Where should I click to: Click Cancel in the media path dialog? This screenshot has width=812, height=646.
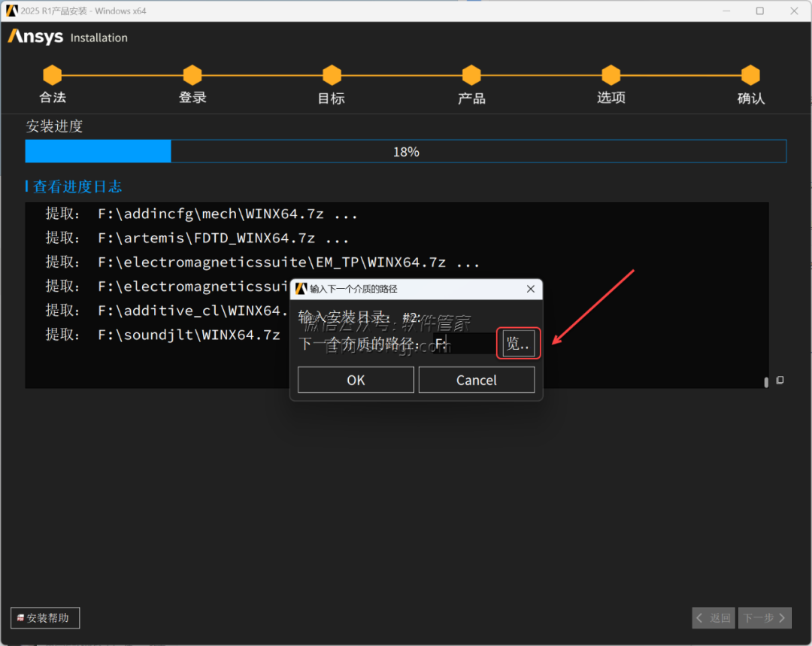click(x=477, y=380)
